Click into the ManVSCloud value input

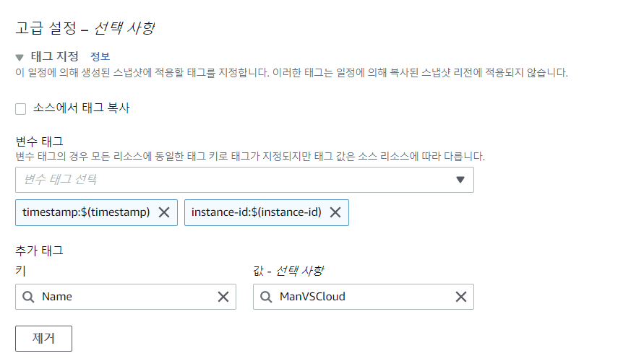(x=364, y=297)
